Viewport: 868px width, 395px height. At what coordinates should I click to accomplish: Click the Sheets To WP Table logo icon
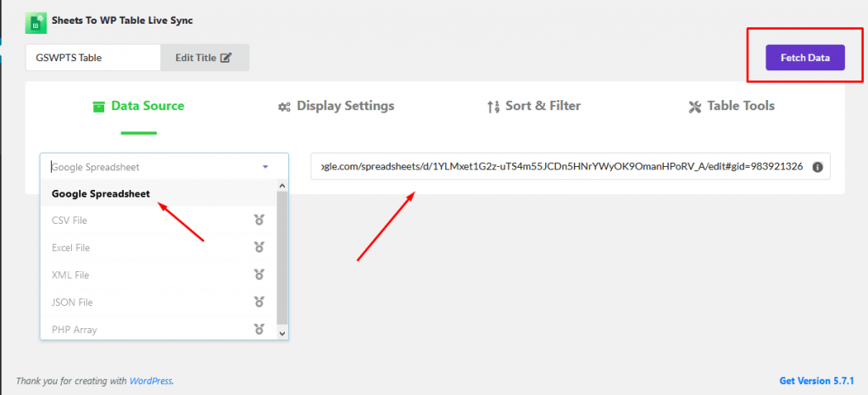pos(36,23)
